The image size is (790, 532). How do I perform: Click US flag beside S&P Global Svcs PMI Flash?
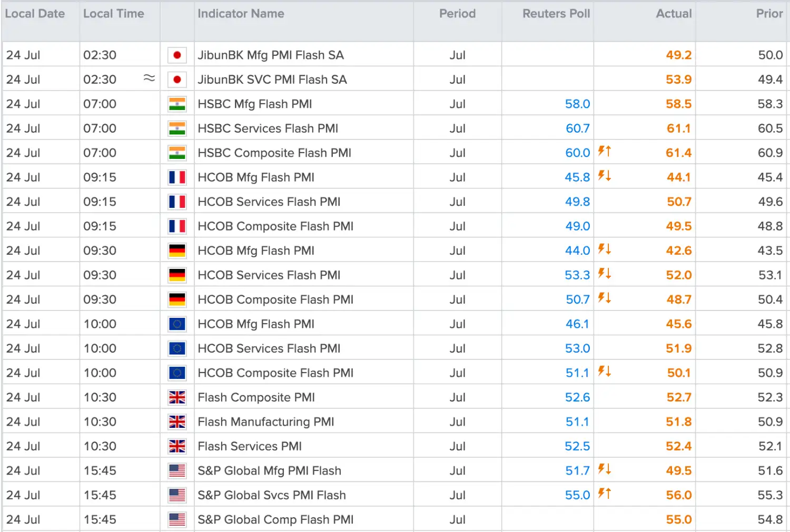(x=177, y=496)
